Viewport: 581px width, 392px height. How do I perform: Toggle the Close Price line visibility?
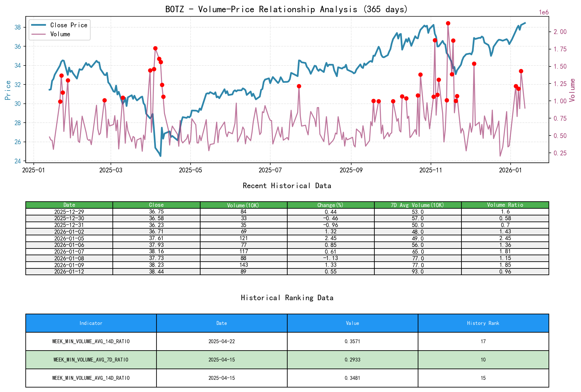point(40,25)
